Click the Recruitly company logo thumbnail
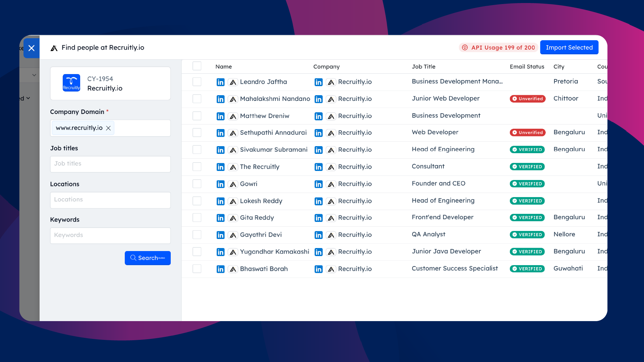 [71, 83]
